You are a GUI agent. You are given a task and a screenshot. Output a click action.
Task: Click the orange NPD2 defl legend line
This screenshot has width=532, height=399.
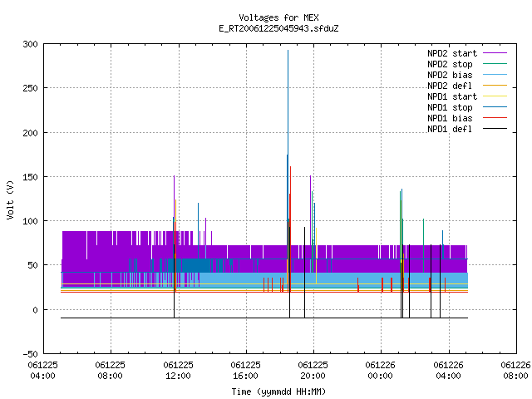pyautogui.click(x=495, y=86)
